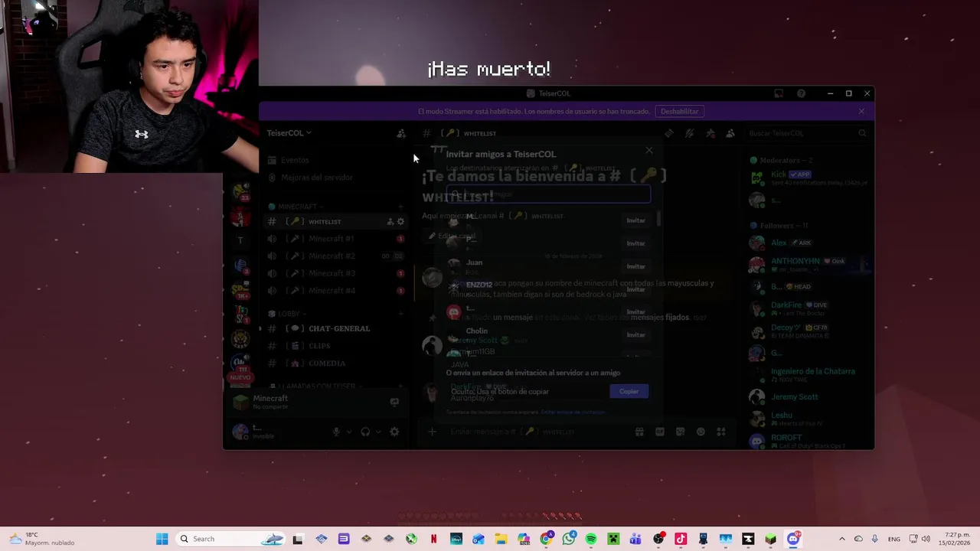Viewport: 980px width, 551px height.
Task: Click the user avatar in bottom panel
Action: pyautogui.click(x=240, y=432)
